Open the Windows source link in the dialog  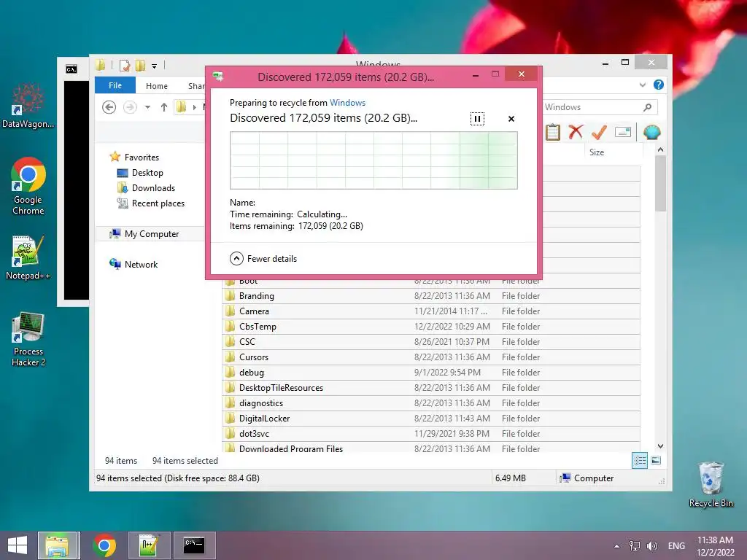(x=347, y=103)
